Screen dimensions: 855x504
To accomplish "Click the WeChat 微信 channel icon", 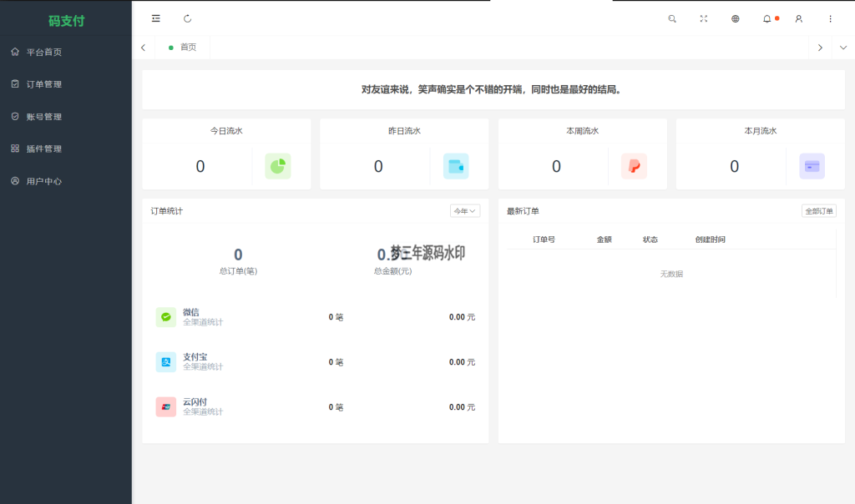I will coord(166,317).
